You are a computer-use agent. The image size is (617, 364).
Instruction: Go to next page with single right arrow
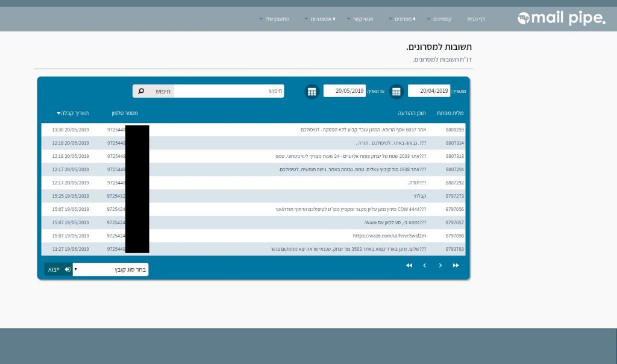440,265
